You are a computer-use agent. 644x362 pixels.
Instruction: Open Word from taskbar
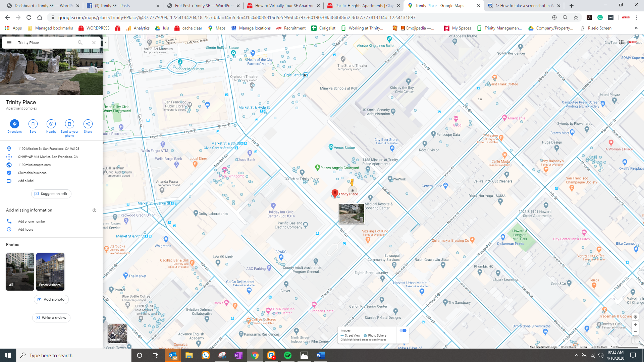pyautogui.click(x=320, y=355)
